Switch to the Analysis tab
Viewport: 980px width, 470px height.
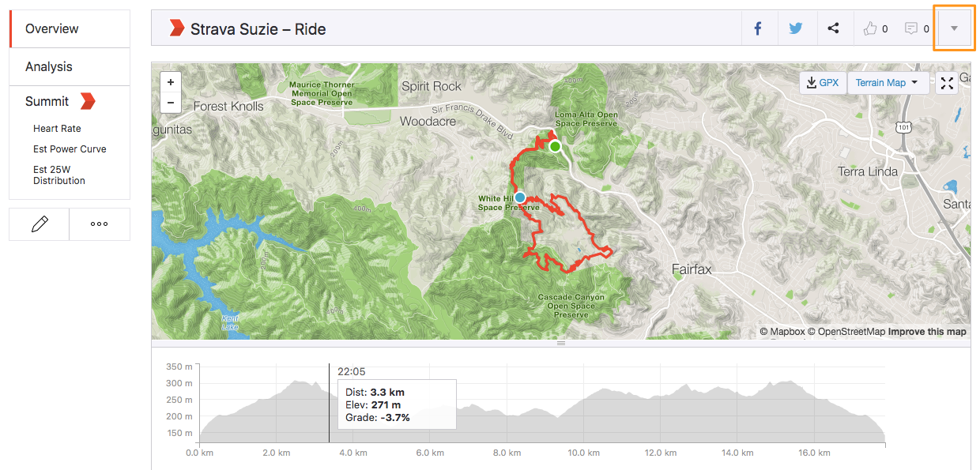tap(47, 66)
